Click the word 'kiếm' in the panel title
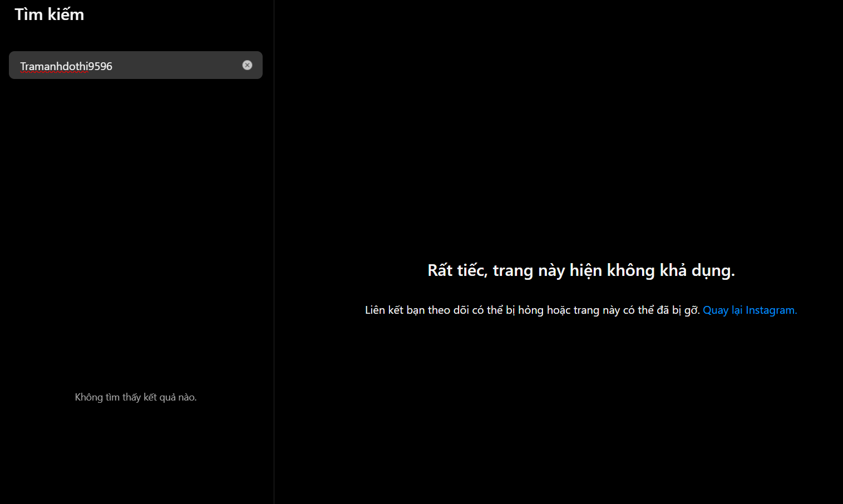843x504 pixels. click(x=66, y=14)
